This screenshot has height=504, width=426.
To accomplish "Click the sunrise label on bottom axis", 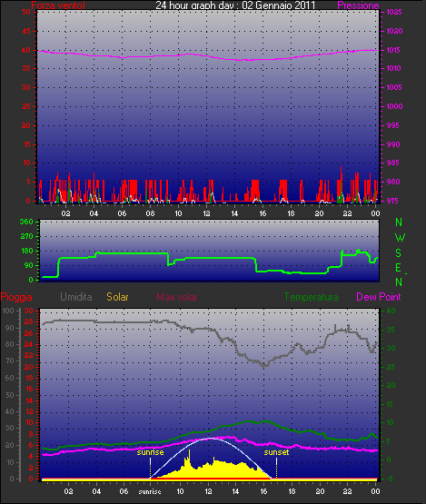I will (150, 491).
